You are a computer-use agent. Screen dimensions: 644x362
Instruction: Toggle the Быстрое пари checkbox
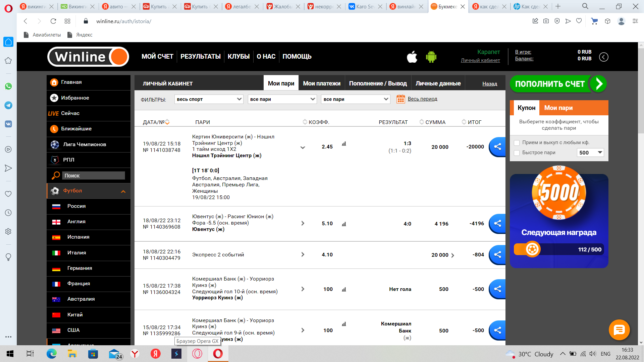[517, 153]
